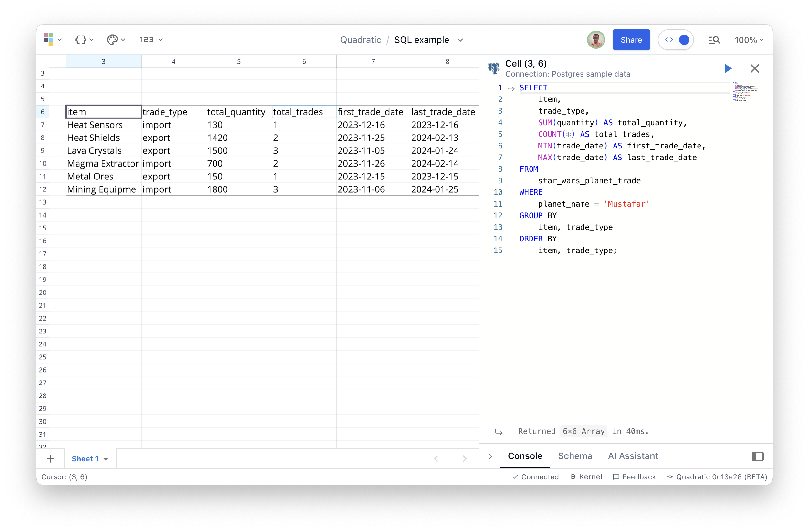This screenshot has width=809, height=532.
Task: Click the Quadratic breadcrumb link
Action: coord(361,40)
